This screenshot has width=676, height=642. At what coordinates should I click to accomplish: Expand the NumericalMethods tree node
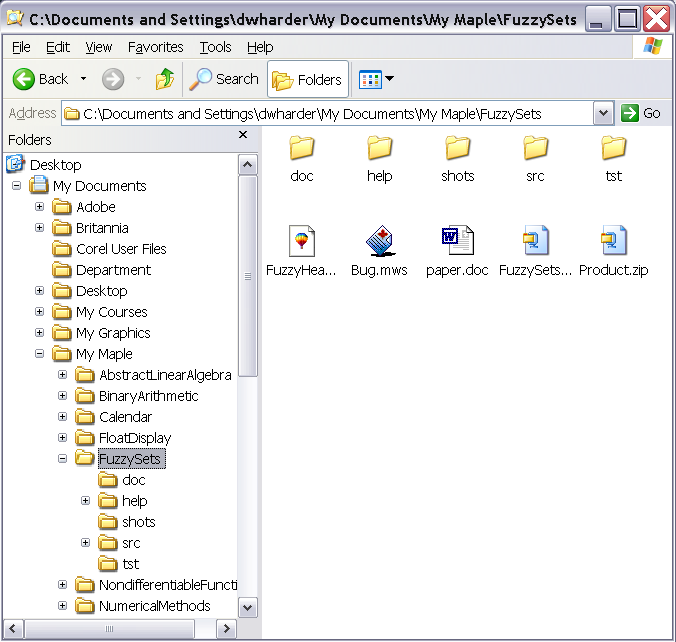63,606
